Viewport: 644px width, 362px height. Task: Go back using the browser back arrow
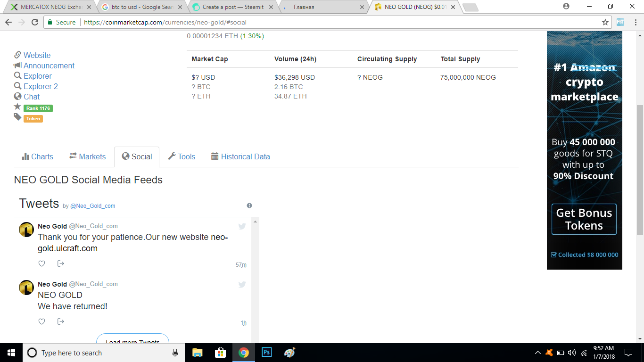8,22
